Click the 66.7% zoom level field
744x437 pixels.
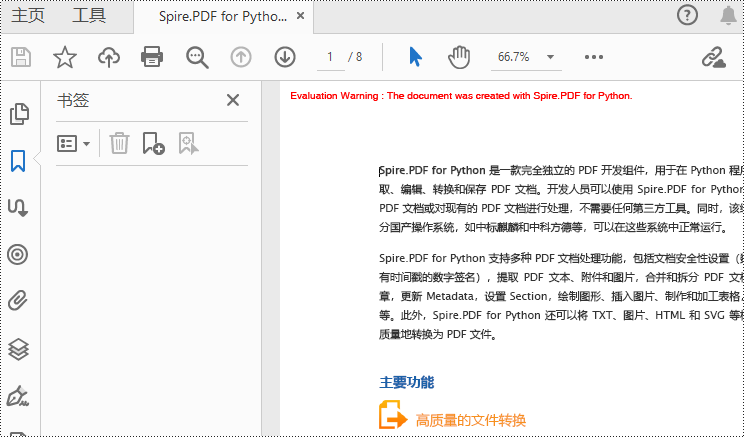click(514, 57)
